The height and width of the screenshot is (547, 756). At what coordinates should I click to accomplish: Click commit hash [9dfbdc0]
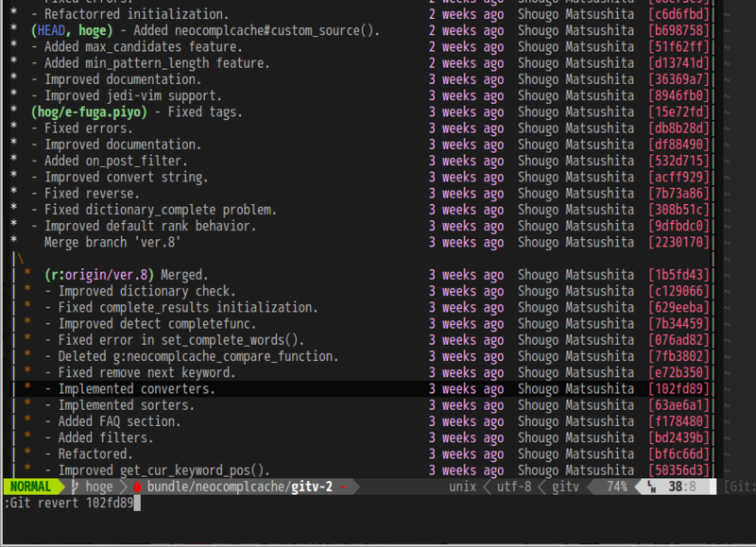[x=679, y=226]
